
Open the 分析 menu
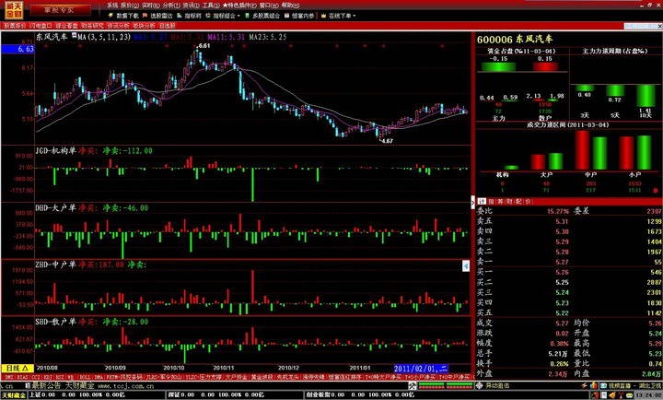pyautogui.click(x=167, y=5)
